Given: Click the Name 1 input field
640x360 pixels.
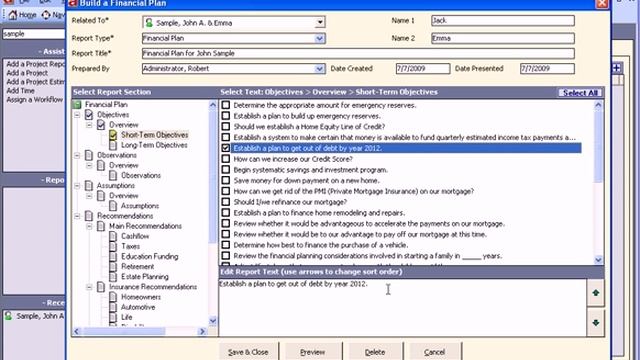Looking at the screenshot, I should click(x=503, y=20).
